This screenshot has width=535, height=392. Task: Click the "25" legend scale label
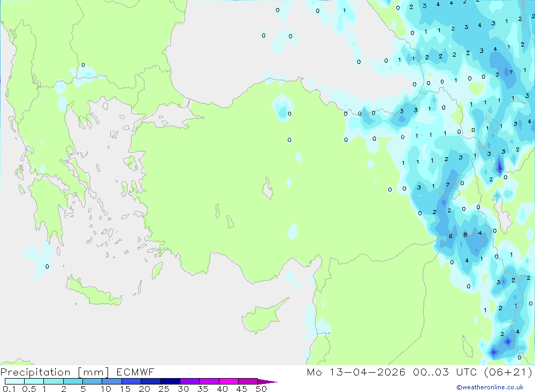click(x=164, y=389)
